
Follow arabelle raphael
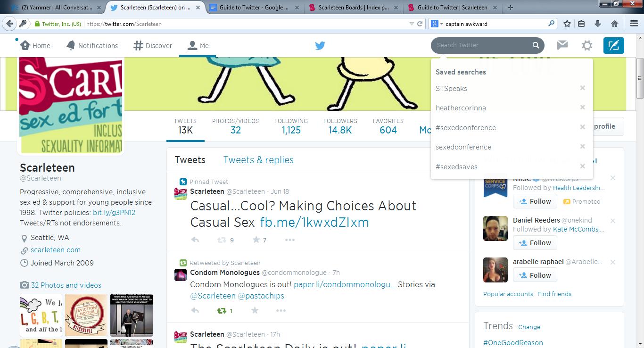tap(535, 275)
